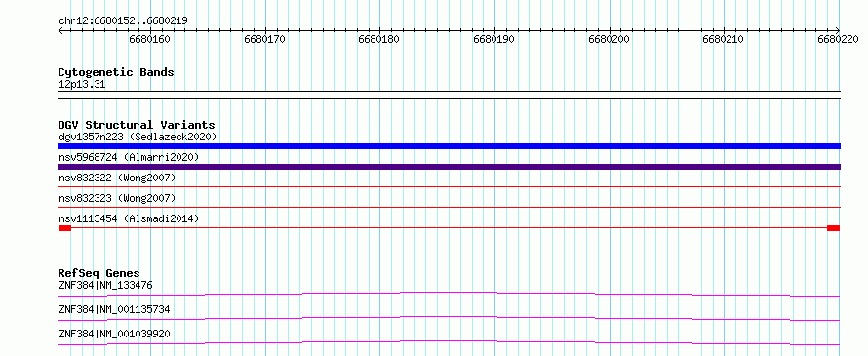Viewport: 868px width, 356px height.
Task: Click the left red block of nsv1113454
Action: point(64,228)
